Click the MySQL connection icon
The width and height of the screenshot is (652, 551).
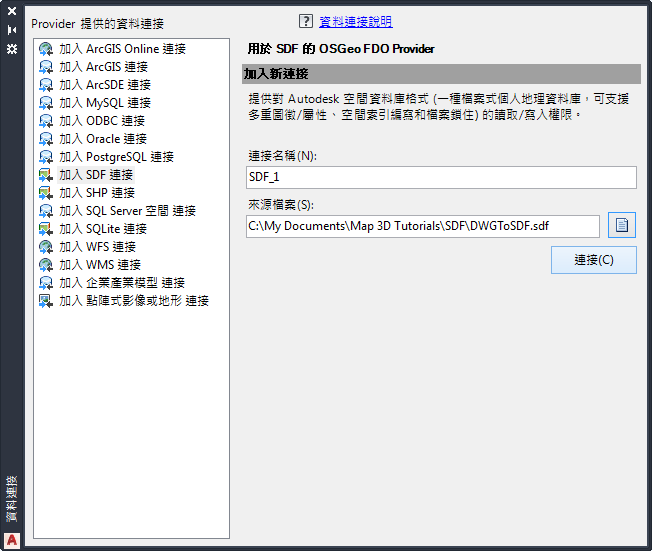[x=46, y=103]
